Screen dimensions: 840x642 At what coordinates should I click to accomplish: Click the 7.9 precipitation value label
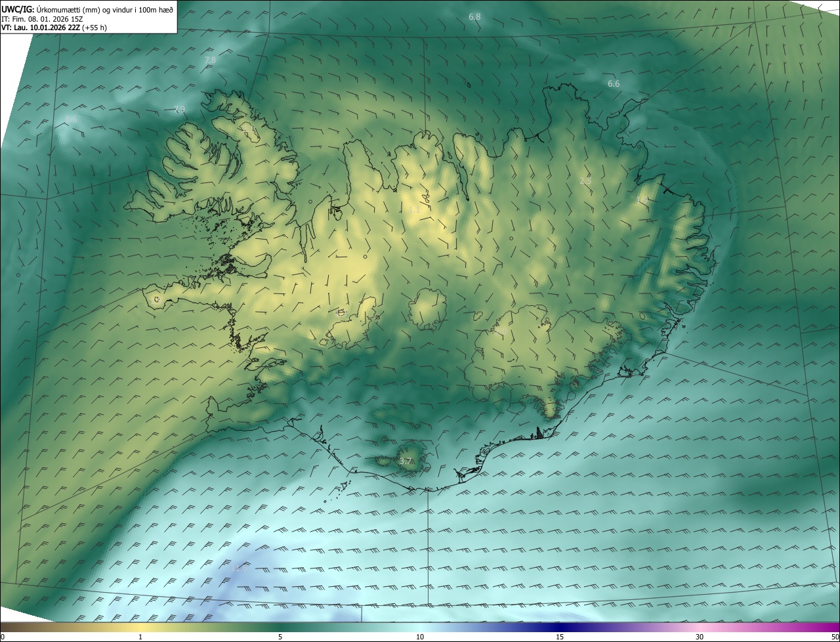(179, 109)
